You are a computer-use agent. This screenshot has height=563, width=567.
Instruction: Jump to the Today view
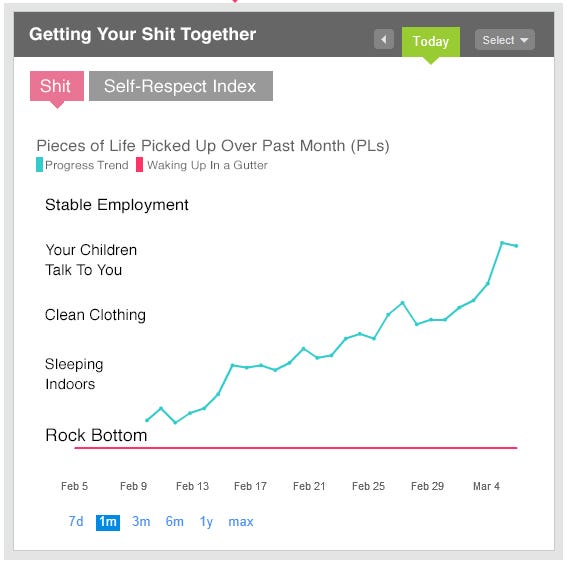[431, 42]
